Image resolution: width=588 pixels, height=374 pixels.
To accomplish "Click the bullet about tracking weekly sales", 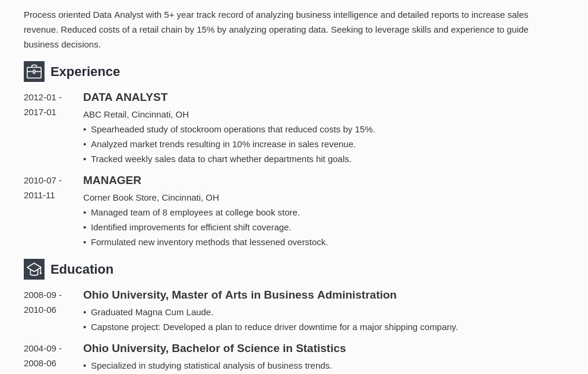I will point(221,159).
